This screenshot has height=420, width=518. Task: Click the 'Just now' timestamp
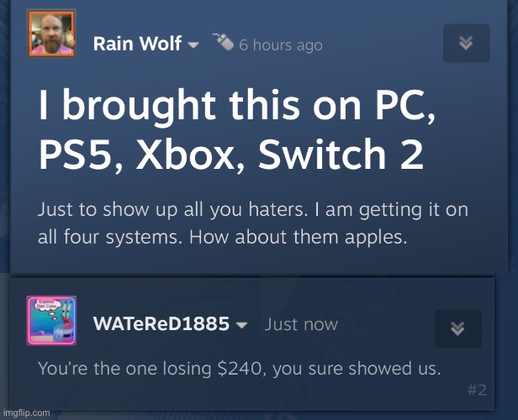301,324
